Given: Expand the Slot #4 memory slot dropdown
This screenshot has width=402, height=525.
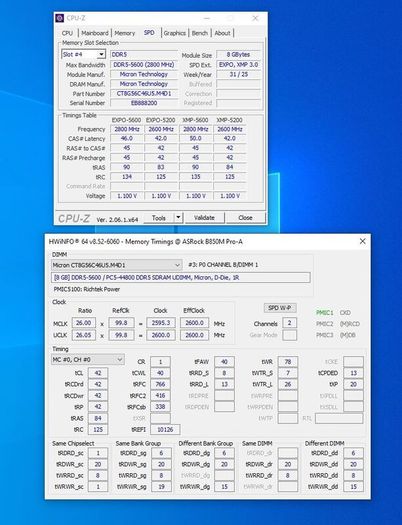Looking at the screenshot, I should coord(83,54).
